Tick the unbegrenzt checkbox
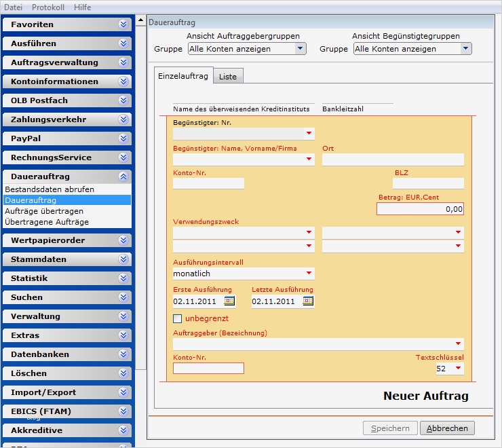502x448 pixels. click(x=177, y=318)
